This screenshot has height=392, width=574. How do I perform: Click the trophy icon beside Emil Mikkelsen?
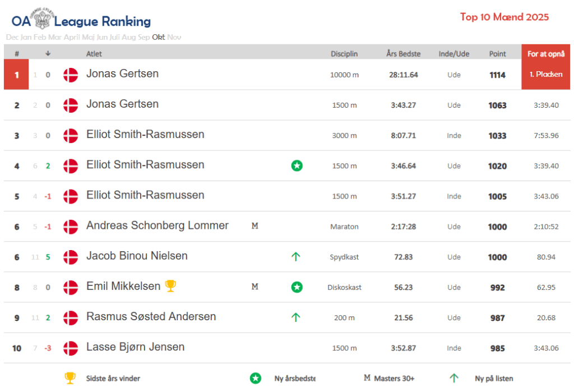pos(170,286)
